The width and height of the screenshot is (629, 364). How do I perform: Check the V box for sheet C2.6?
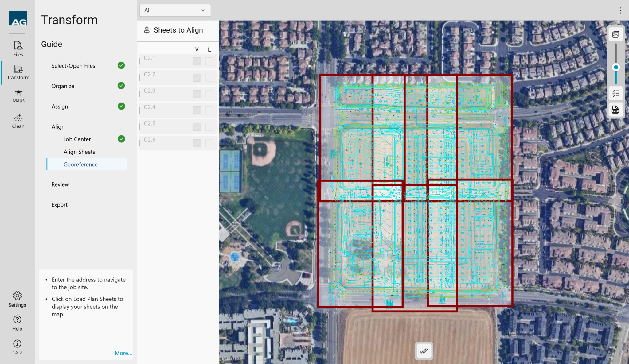pos(197,143)
